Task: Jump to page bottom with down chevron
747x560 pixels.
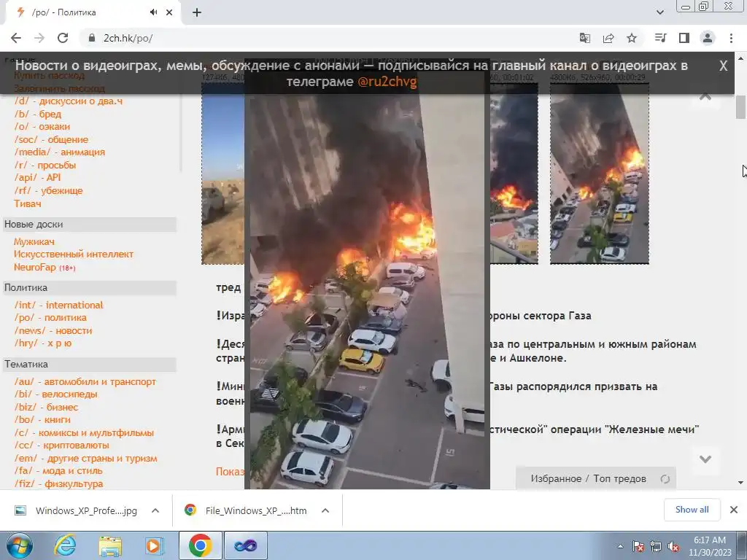Action: pos(705,459)
